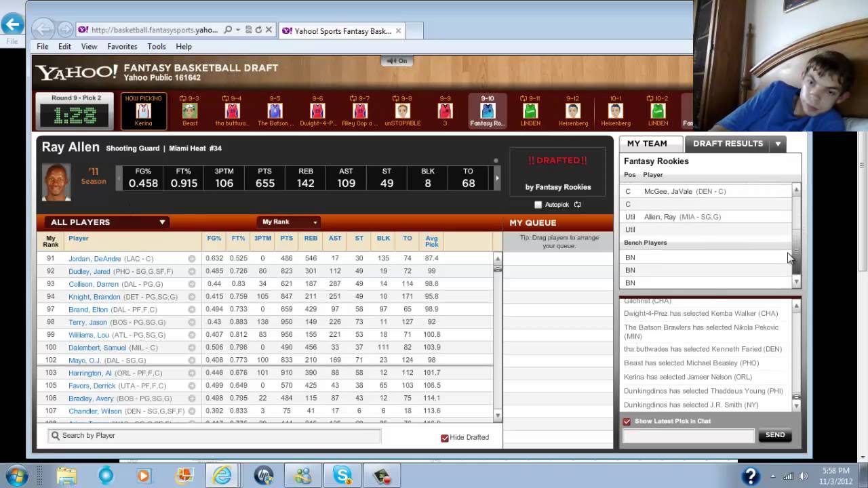Open the My Rank sort dropdown
The height and width of the screenshot is (488, 868).
[x=290, y=222]
